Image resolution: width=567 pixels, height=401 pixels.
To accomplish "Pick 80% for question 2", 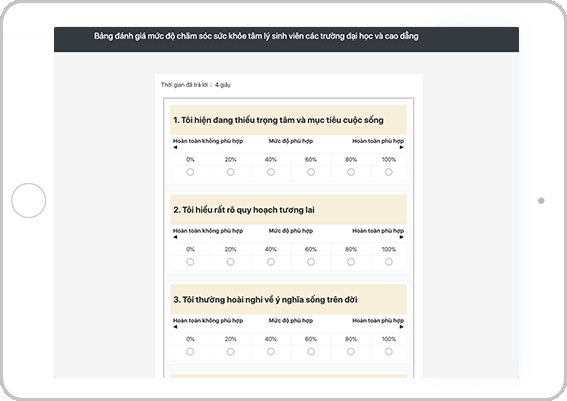I will [351, 262].
